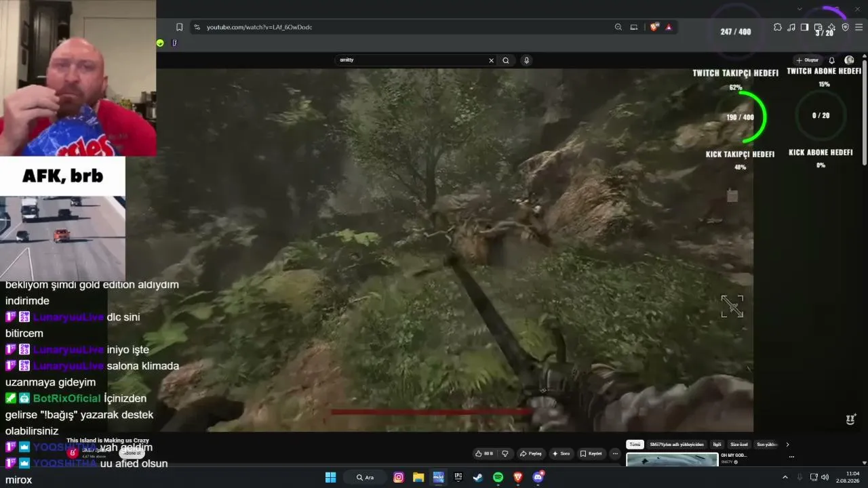Viewport: 868px width, 488px height.
Task: Click the SMii7Y channel avatar below the video
Action: tap(73, 452)
